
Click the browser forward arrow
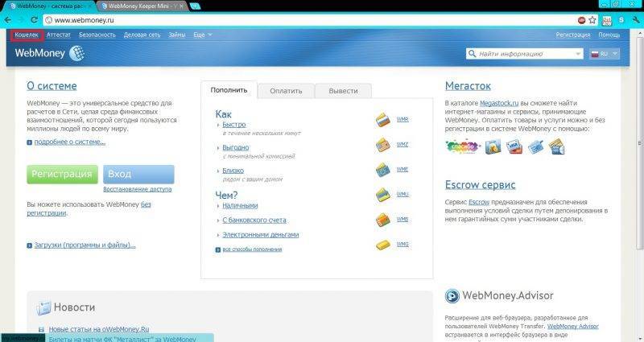pyautogui.click(x=21, y=19)
